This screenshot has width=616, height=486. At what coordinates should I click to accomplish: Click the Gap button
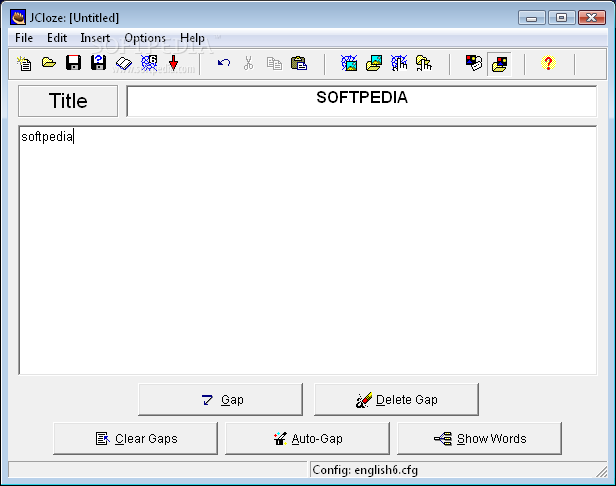[x=220, y=400]
